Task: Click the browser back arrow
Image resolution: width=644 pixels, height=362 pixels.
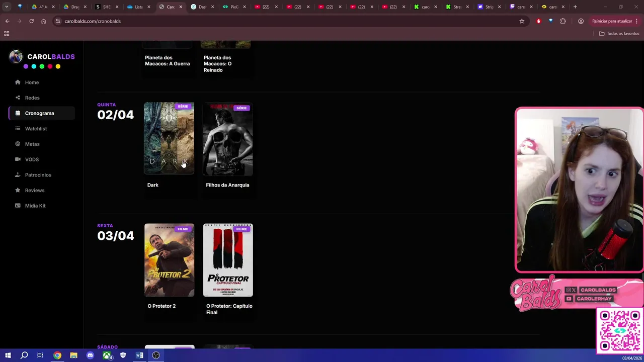Action: tap(7, 21)
